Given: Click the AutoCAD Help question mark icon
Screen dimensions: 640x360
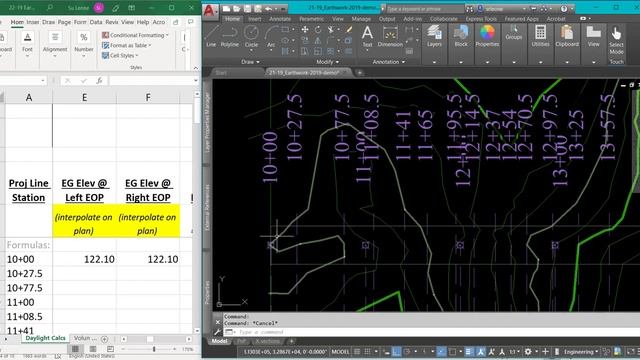Looking at the screenshot, I should pos(564,8).
